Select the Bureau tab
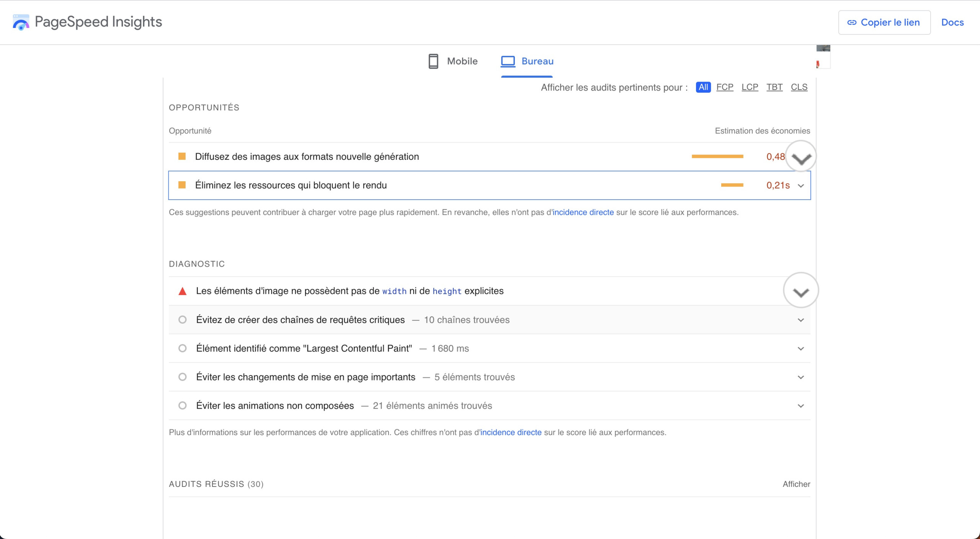Screen dimensions: 980x539 (527, 61)
